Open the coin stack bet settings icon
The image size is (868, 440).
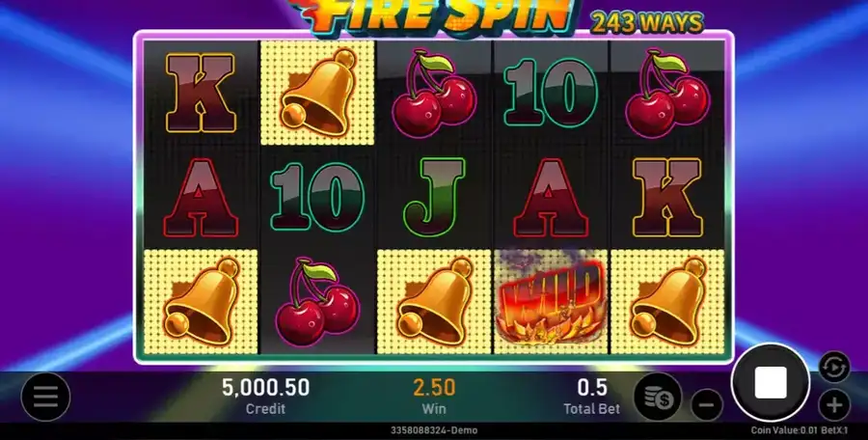pos(658,397)
